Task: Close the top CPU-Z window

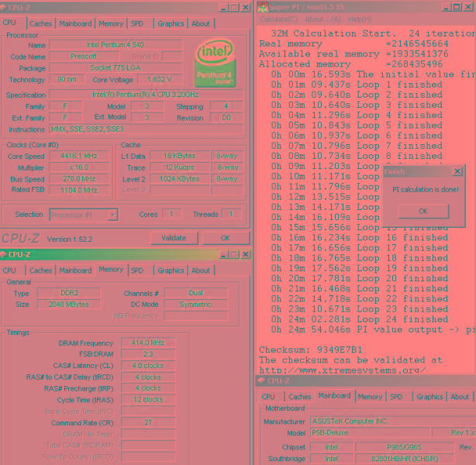Action: click(x=245, y=8)
